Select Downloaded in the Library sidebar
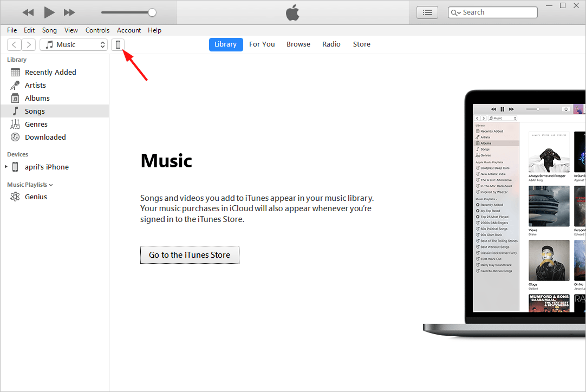The height and width of the screenshot is (392, 586). pyautogui.click(x=45, y=137)
